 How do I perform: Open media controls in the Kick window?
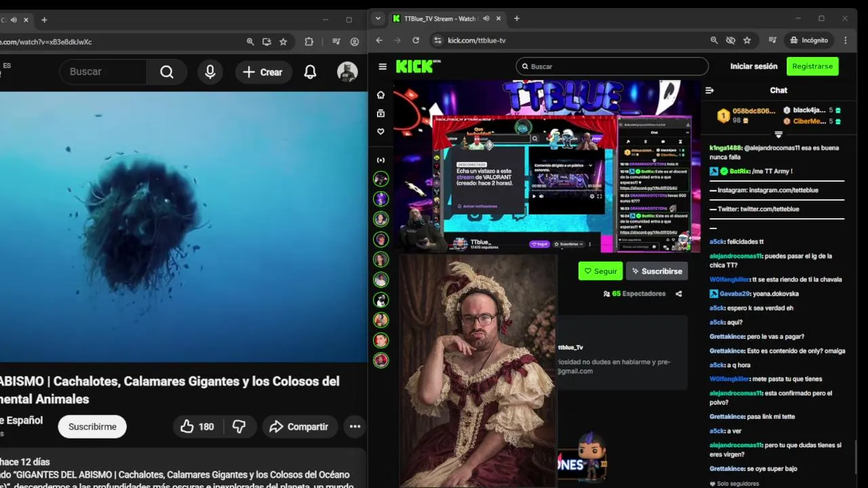click(772, 41)
